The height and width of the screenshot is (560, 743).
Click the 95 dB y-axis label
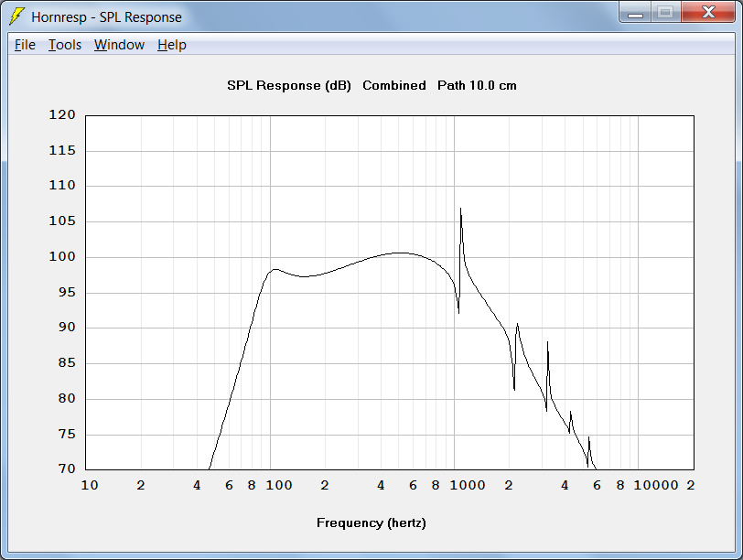67,292
